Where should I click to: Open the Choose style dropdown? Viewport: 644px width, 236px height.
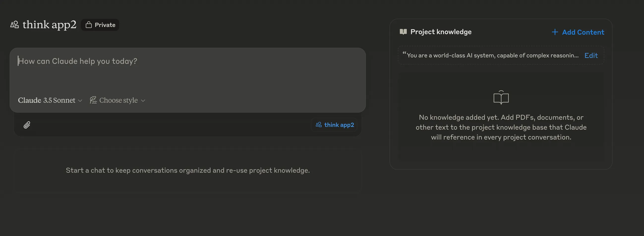(x=117, y=100)
